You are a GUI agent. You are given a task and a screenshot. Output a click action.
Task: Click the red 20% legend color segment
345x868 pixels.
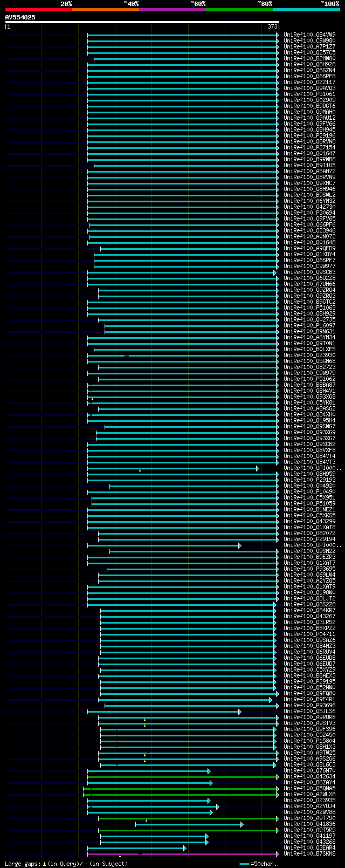(39, 10)
